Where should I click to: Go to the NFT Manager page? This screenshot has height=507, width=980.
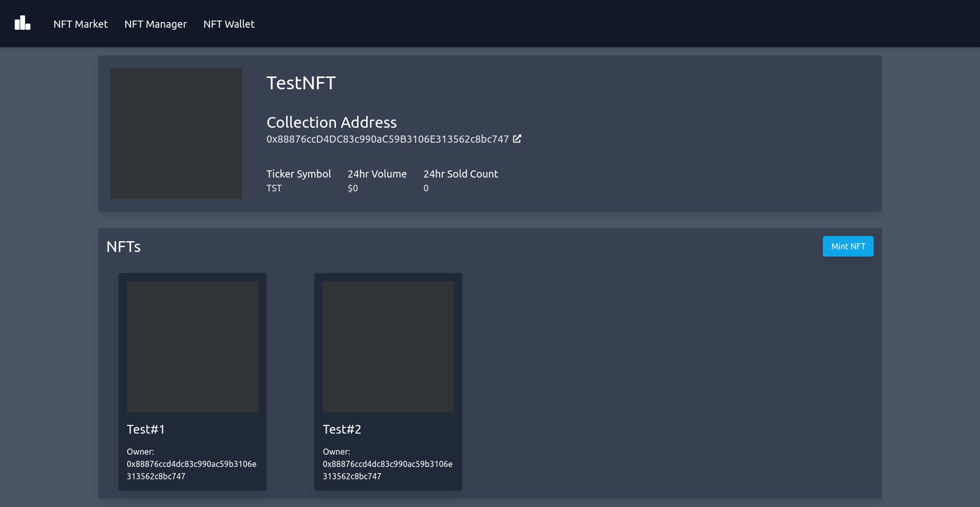pos(156,24)
